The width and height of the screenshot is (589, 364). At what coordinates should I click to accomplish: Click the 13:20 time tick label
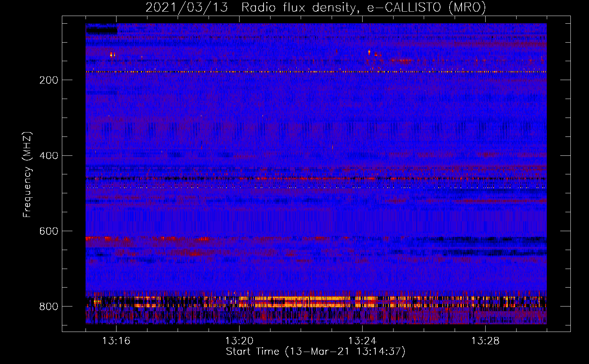(239, 341)
